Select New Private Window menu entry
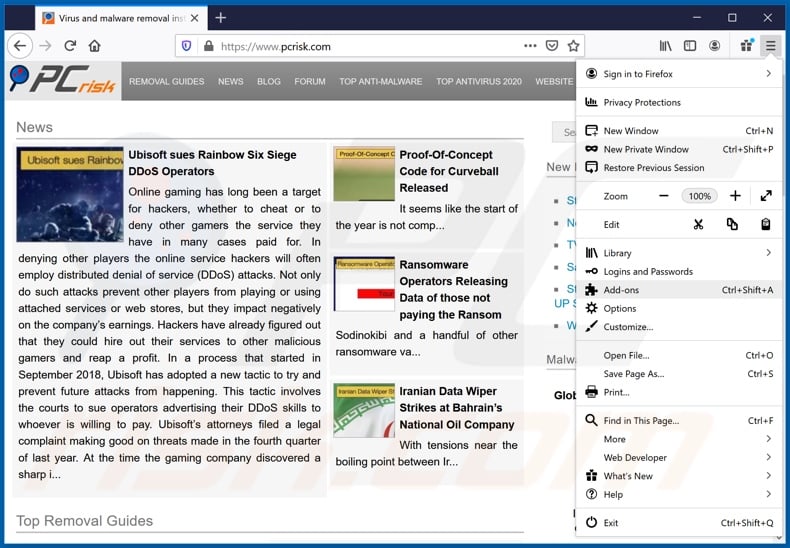This screenshot has height=548, width=790. coord(646,149)
